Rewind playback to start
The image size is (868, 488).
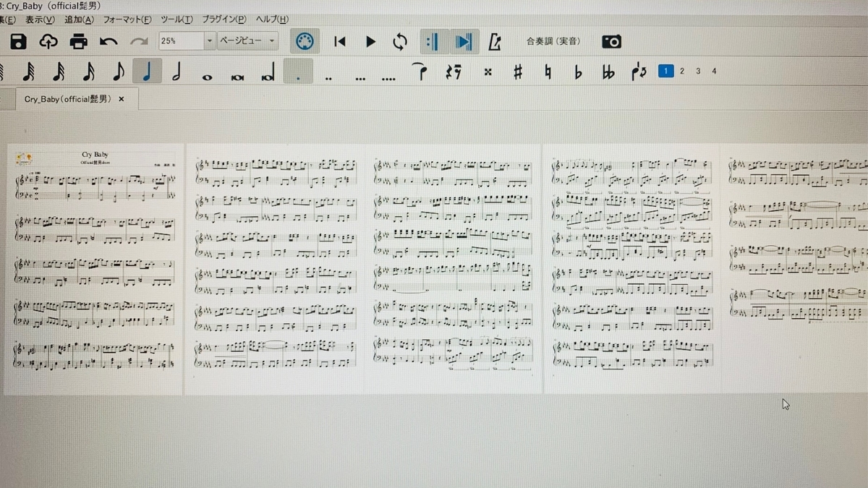pyautogui.click(x=340, y=42)
